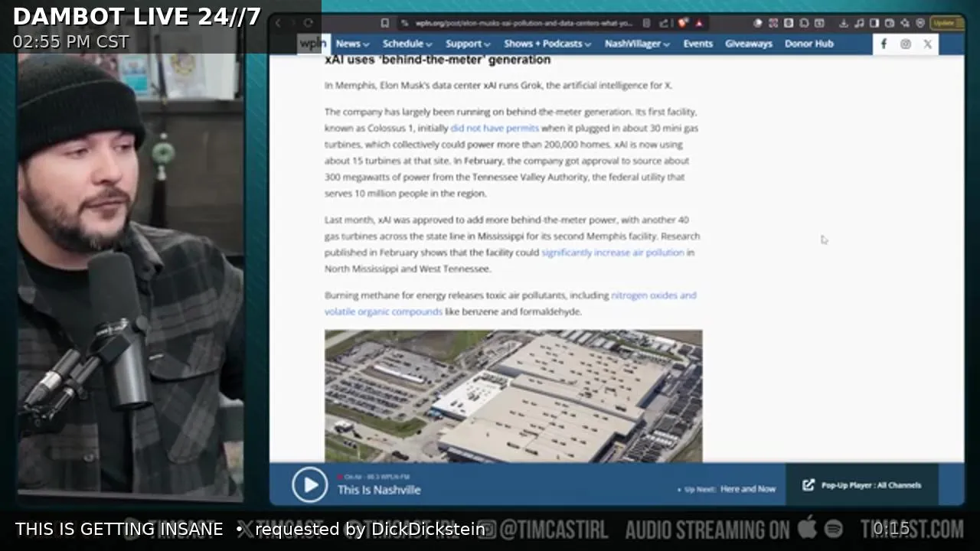Open the Donor Hub menu item
The height and width of the screenshot is (551, 980).
point(808,44)
